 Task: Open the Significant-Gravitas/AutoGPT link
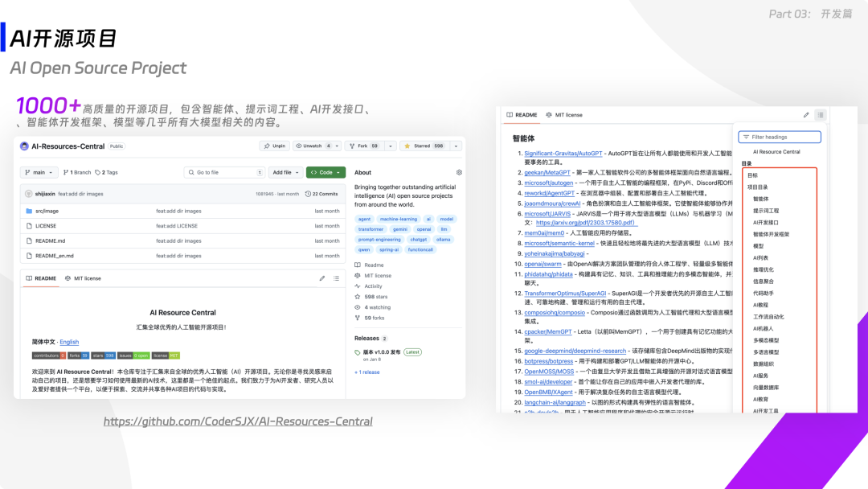(563, 154)
